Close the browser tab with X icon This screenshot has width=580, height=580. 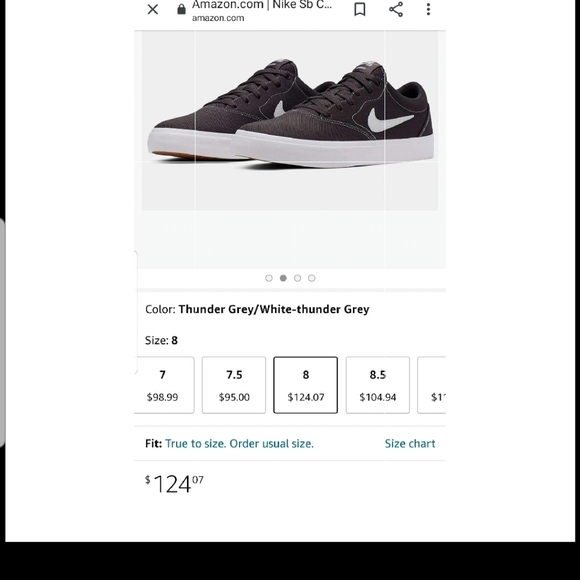click(152, 9)
